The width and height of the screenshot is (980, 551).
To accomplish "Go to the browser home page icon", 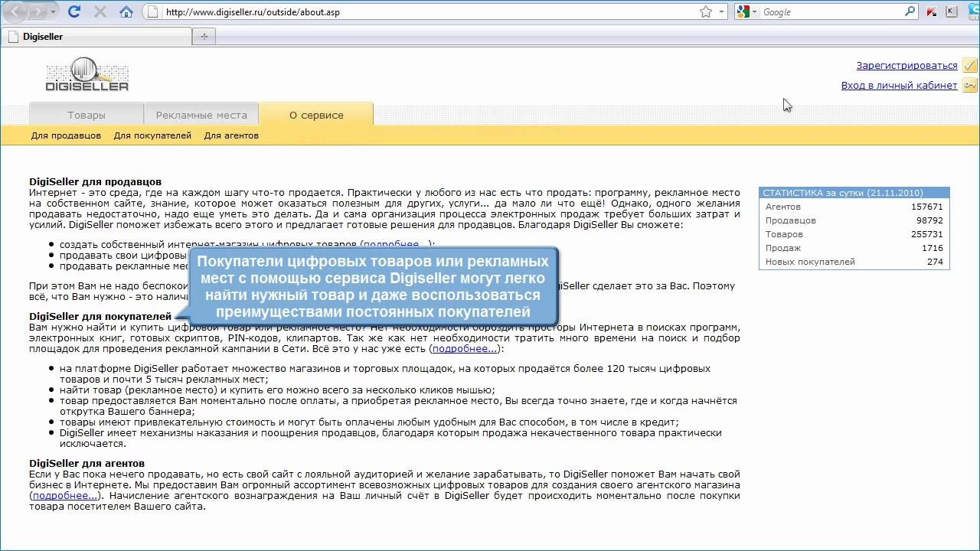I will tap(126, 11).
